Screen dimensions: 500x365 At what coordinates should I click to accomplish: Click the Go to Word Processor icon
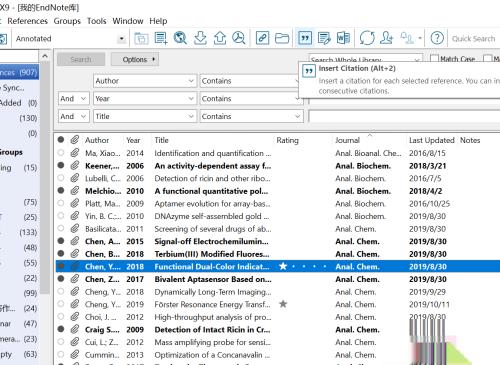click(x=343, y=38)
